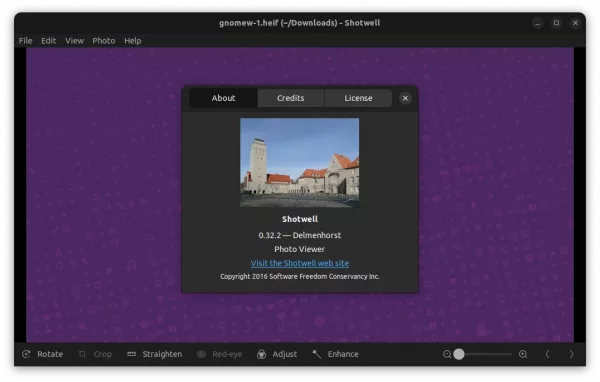This screenshot has height=382, width=600.
Task: Go to previous photo with left chevron
Action: click(548, 354)
